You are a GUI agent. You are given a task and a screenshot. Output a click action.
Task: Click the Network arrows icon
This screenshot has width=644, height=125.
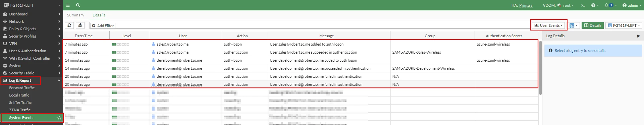5,21
